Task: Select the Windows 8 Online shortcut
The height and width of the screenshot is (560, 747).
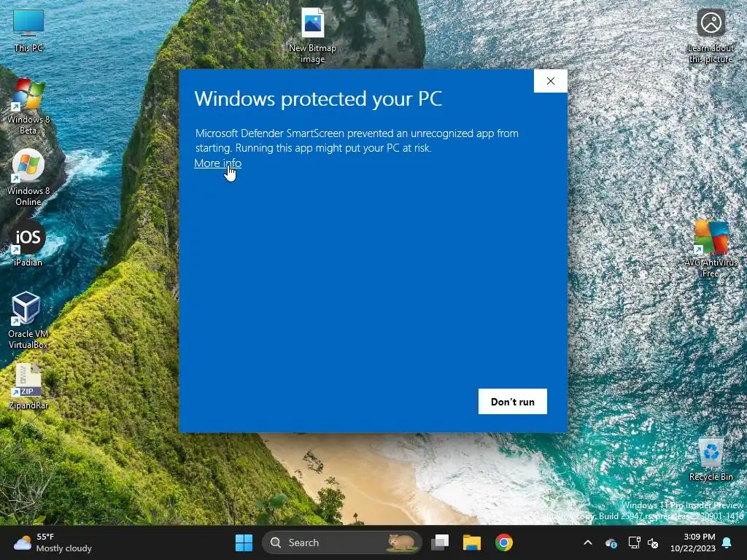Action: click(x=28, y=177)
